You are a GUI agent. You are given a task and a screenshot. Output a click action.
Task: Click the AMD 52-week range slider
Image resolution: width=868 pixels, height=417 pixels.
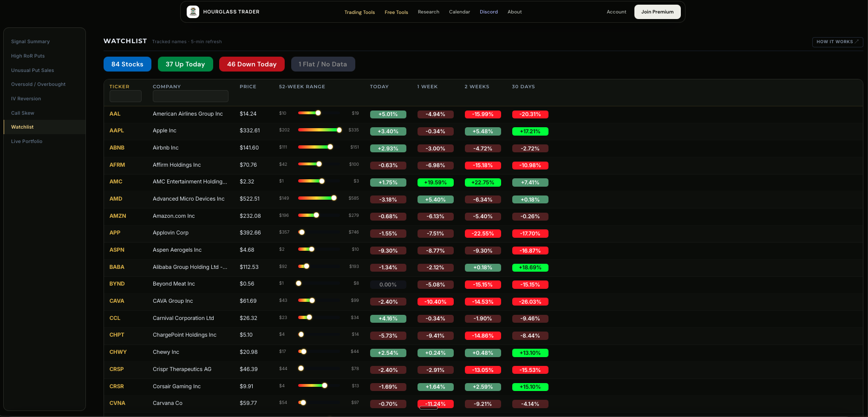point(320,198)
